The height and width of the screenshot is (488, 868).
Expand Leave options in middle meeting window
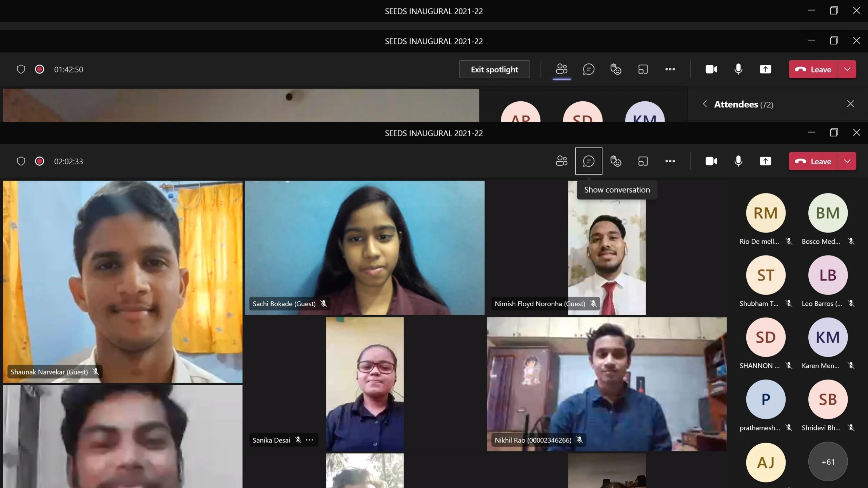pyautogui.click(x=847, y=69)
